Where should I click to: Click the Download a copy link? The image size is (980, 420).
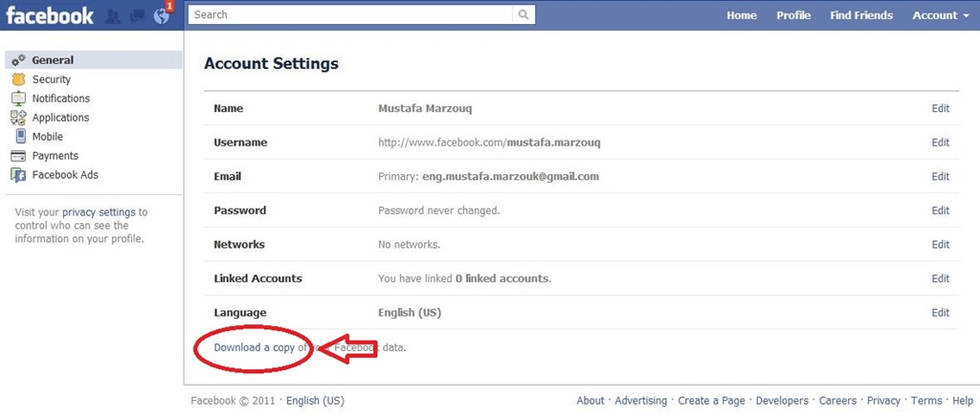click(x=255, y=347)
